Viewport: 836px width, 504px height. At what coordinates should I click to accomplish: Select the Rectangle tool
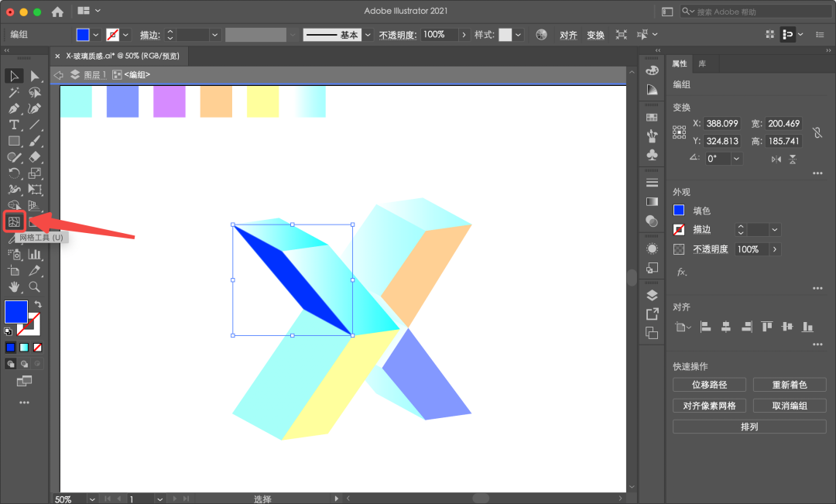[14, 141]
